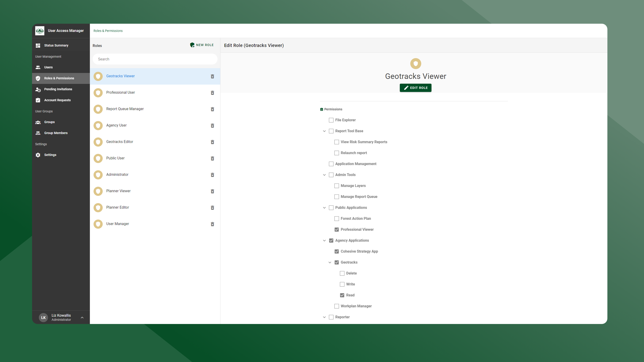This screenshot has height=362, width=644.
Task: Open Account Requests page
Action: [x=61, y=100]
